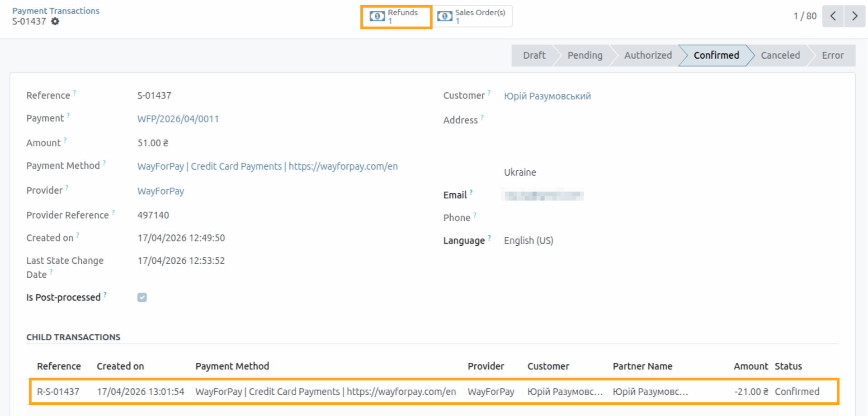Screen dimensions: 868x416
Task: Click the Language value English (US)
Action: pyautogui.click(x=528, y=240)
